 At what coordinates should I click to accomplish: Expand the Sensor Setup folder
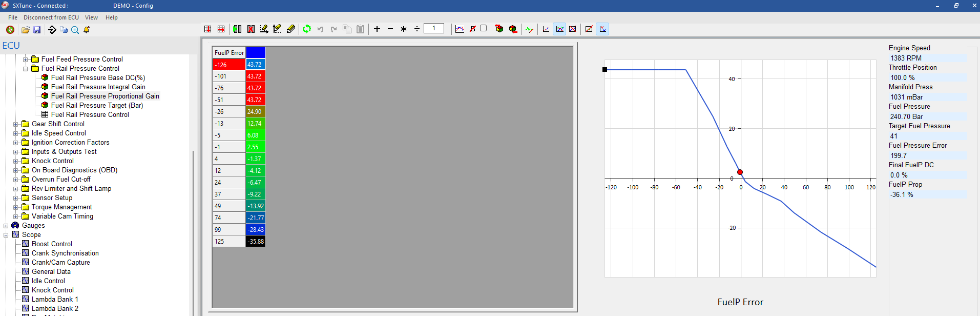tap(15, 198)
